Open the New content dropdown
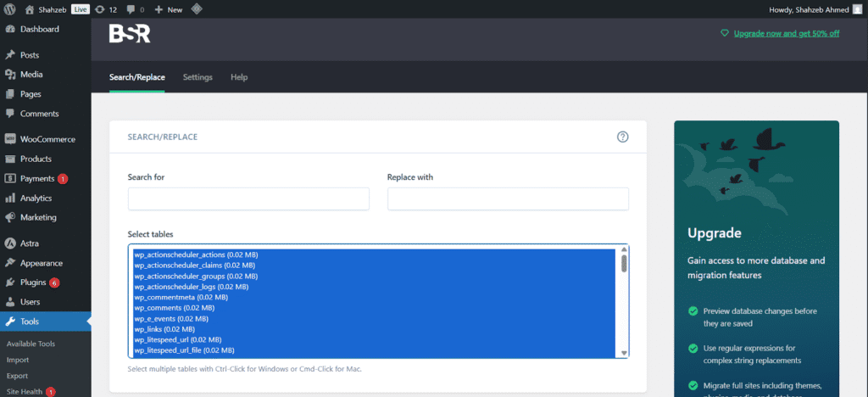 tap(169, 9)
